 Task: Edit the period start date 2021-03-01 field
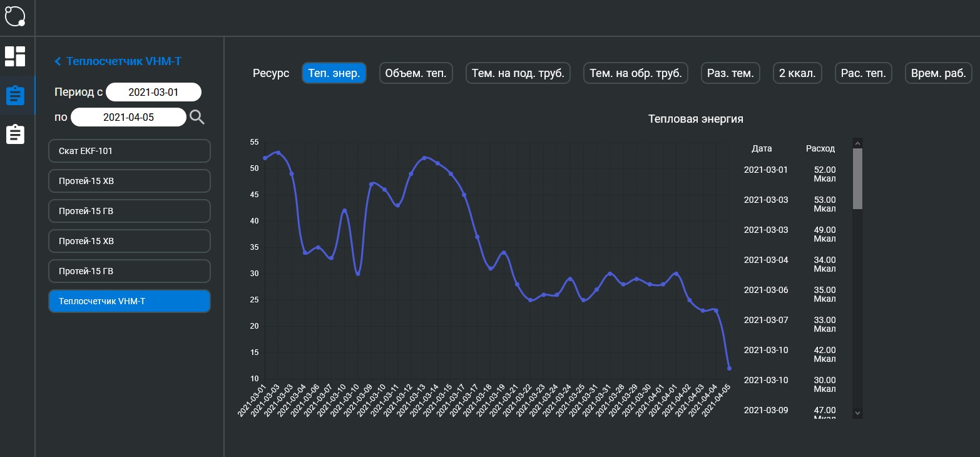pos(154,92)
